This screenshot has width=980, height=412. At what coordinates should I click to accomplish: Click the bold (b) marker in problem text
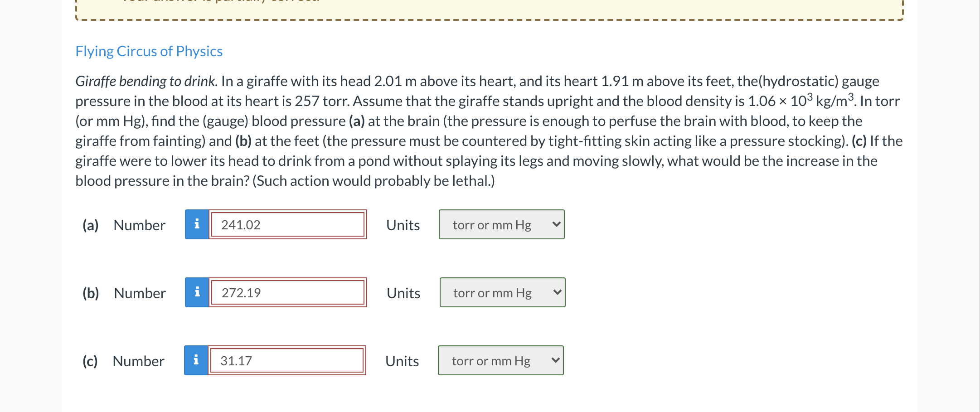243,141
